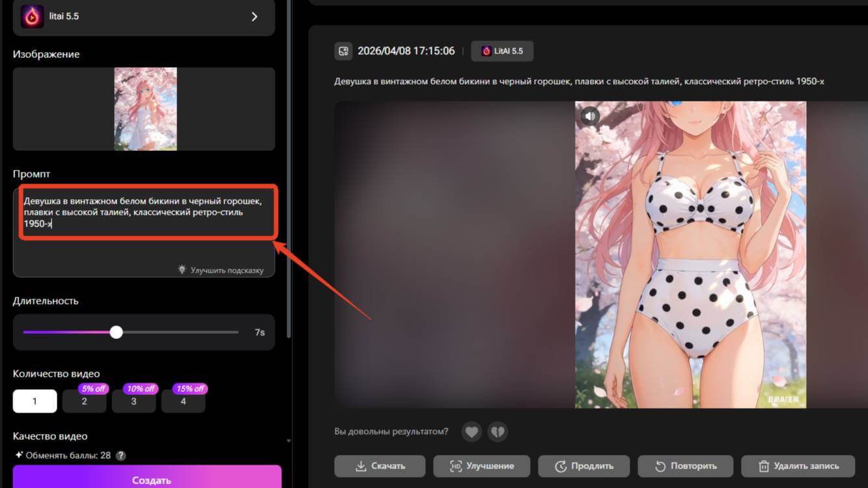Click the Повторить button
Screen dimensions: 868x488
[x=685, y=466]
